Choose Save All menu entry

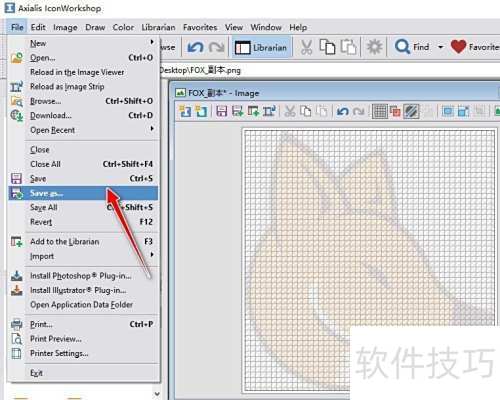(x=83, y=207)
